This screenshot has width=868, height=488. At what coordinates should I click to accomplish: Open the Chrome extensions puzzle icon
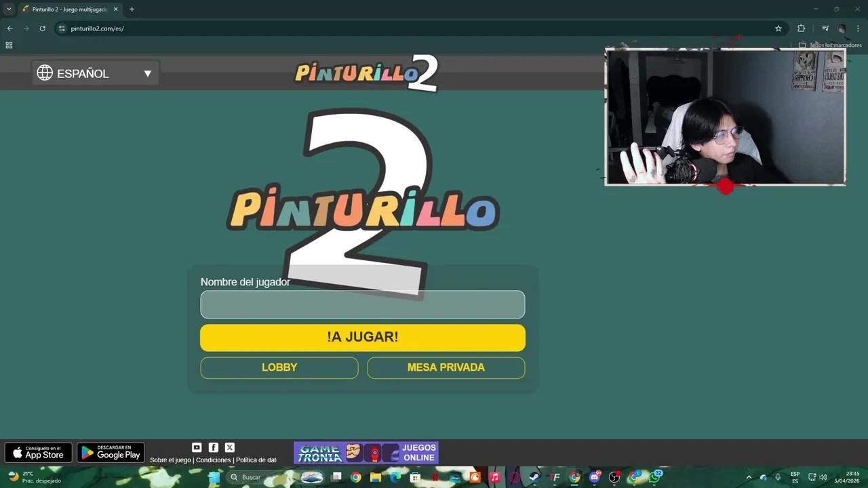point(801,28)
